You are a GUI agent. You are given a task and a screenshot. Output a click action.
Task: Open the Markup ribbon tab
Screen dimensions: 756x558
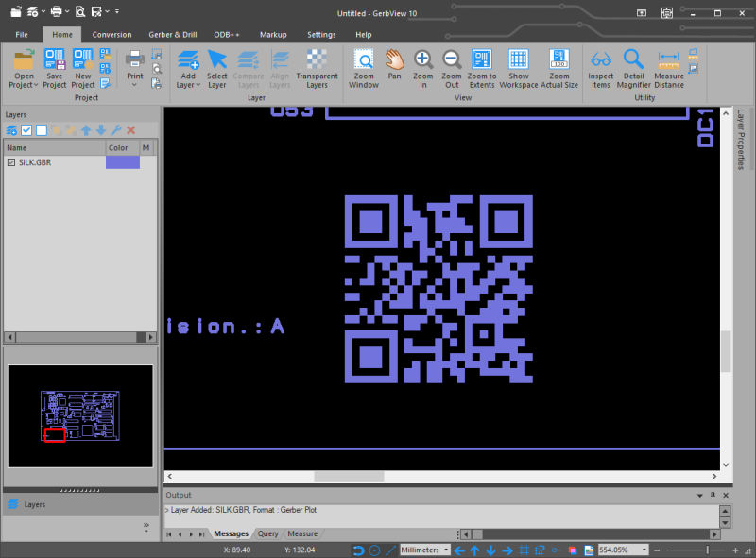(x=273, y=35)
